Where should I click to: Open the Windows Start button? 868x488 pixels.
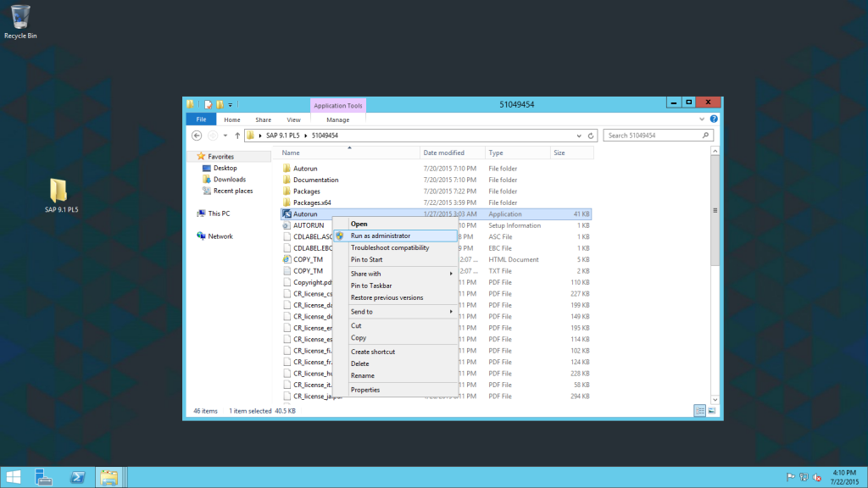click(13, 478)
